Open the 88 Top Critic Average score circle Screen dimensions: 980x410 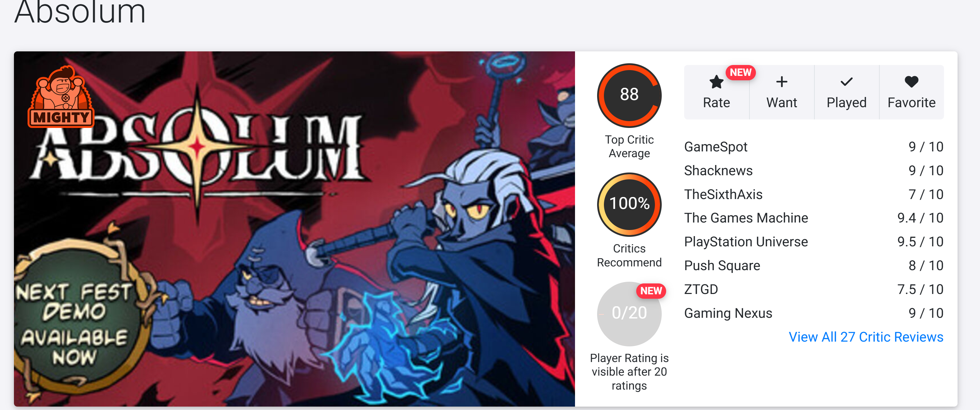pyautogui.click(x=629, y=95)
